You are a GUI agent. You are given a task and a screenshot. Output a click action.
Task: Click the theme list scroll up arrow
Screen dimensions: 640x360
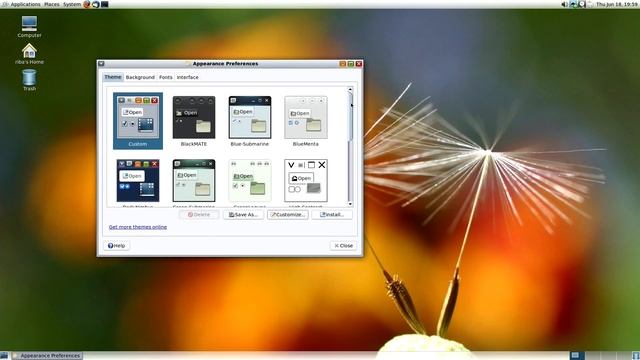(350, 89)
